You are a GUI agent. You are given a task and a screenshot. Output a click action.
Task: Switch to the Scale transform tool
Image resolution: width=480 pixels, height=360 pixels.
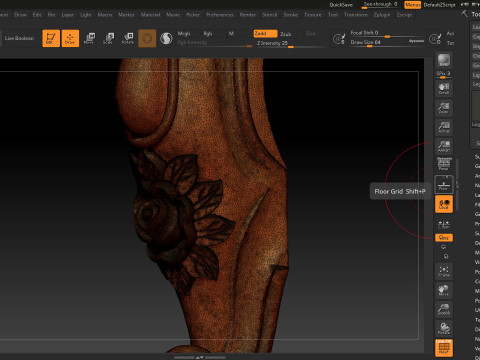[x=108, y=38]
